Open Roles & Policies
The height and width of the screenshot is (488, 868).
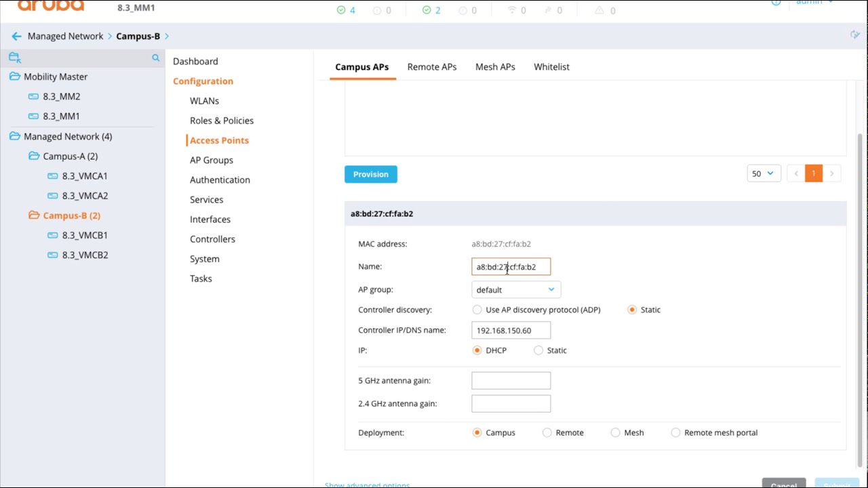(222, 120)
